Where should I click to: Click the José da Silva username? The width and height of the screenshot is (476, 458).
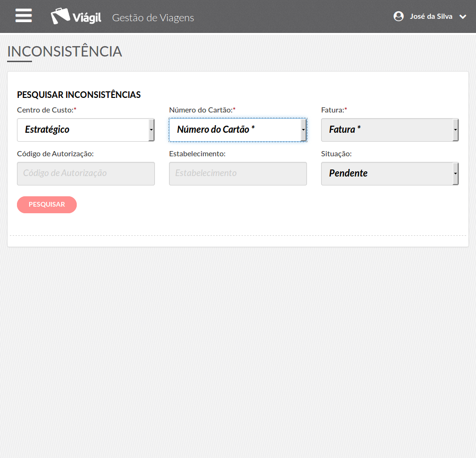coord(431,16)
